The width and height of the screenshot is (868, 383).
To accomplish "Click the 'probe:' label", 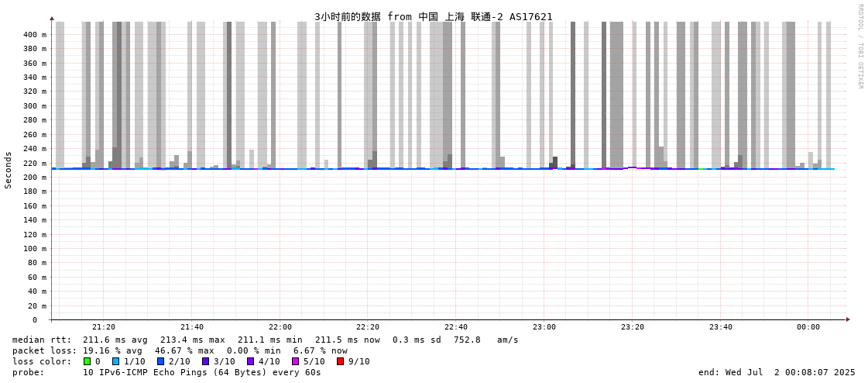I will 28,372.
